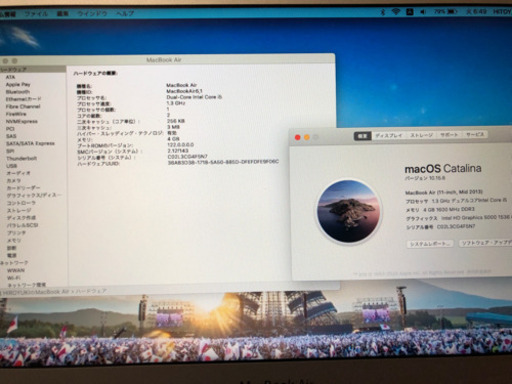Open the ウインドウ menu
The height and width of the screenshot is (384, 512).
click(x=92, y=14)
